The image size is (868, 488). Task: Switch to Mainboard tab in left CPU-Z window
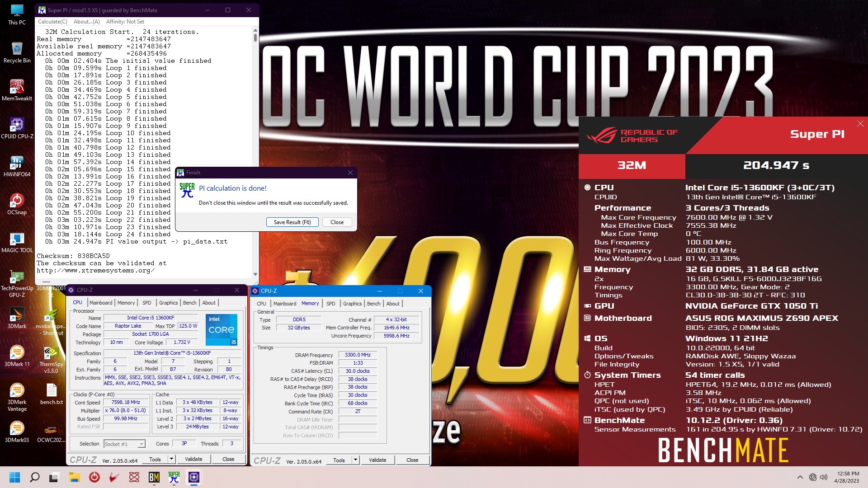(101, 303)
